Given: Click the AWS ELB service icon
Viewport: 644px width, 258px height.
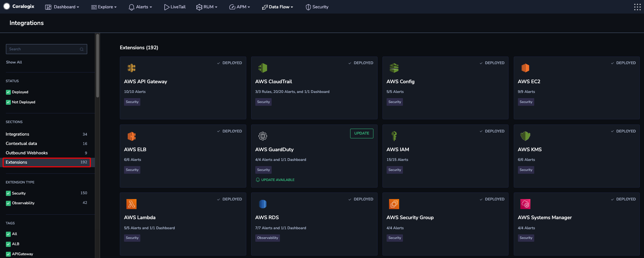Looking at the screenshot, I should [x=131, y=136].
